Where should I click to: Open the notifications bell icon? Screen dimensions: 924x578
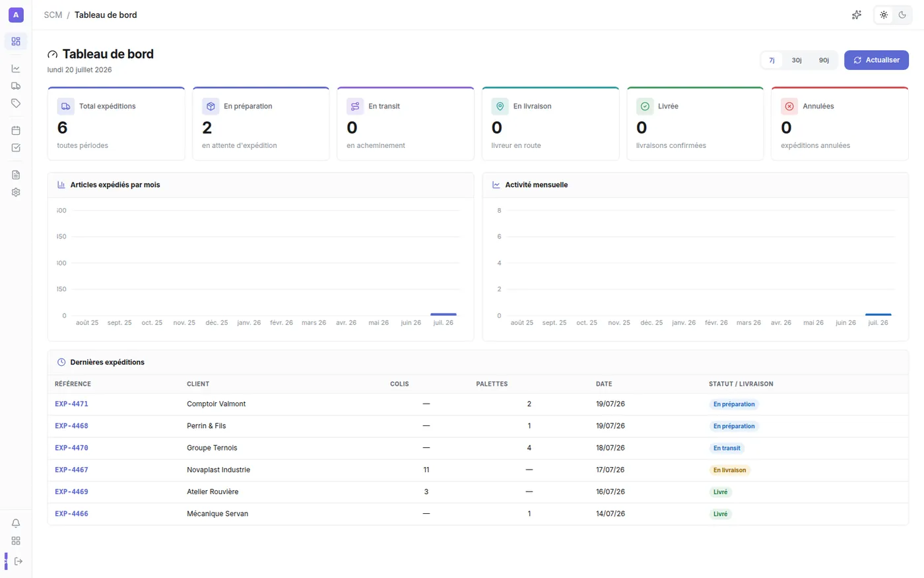(16, 523)
